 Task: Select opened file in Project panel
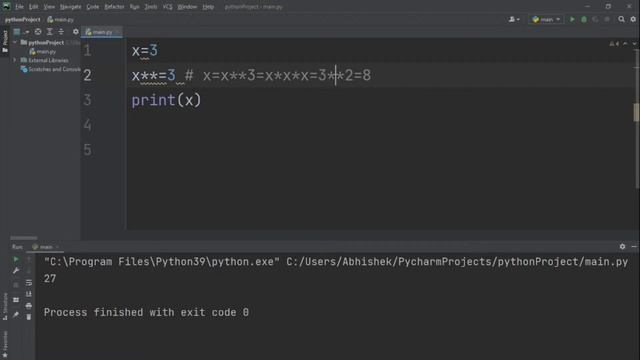click(x=38, y=31)
